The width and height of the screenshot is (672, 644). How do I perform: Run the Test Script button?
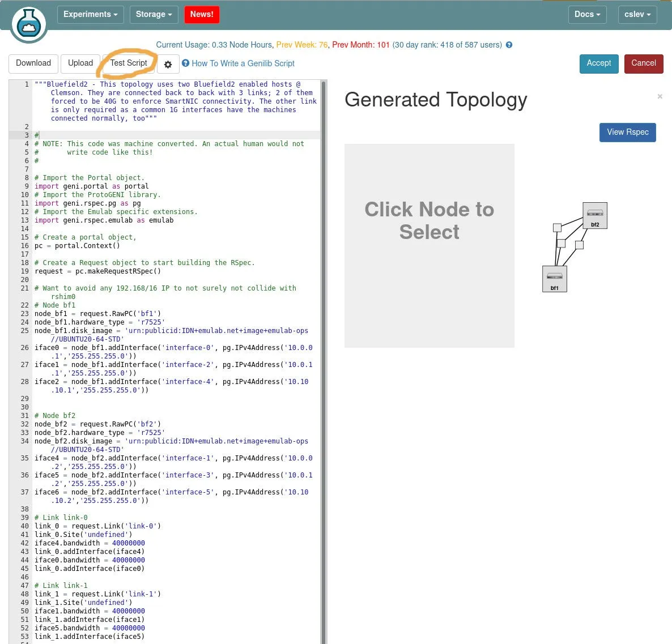[x=129, y=63]
